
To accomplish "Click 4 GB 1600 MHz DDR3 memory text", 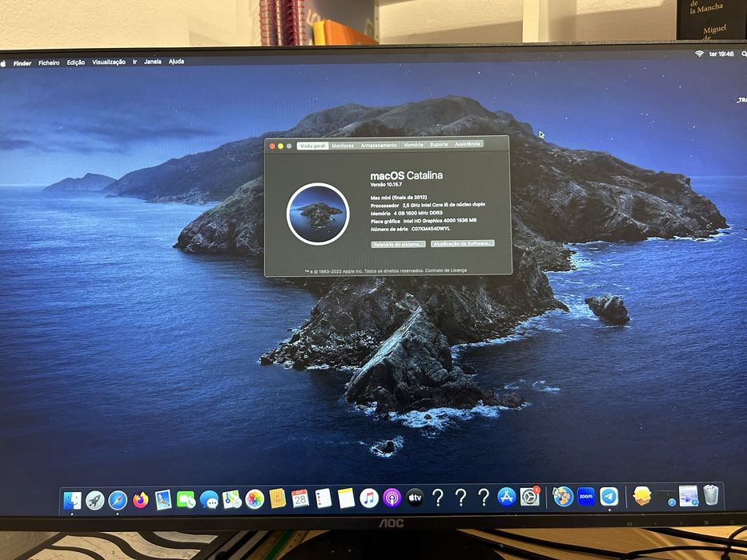I will click(418, 213).
